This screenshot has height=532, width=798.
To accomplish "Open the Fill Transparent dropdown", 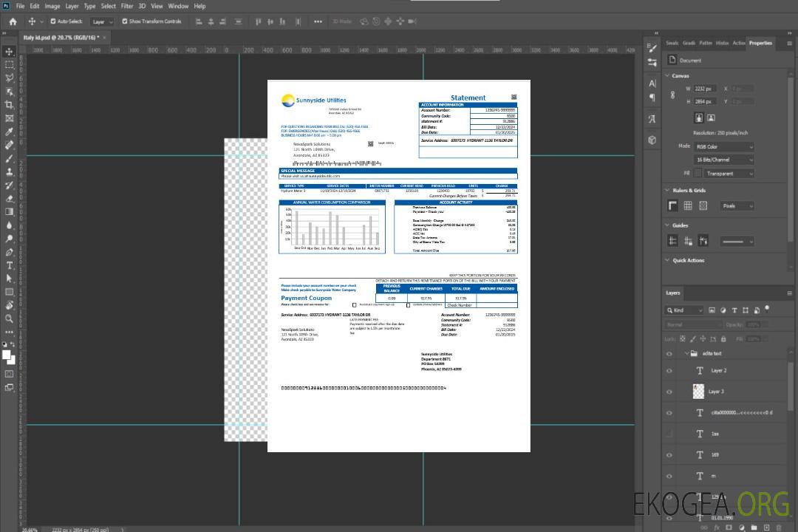I will 729,174.
